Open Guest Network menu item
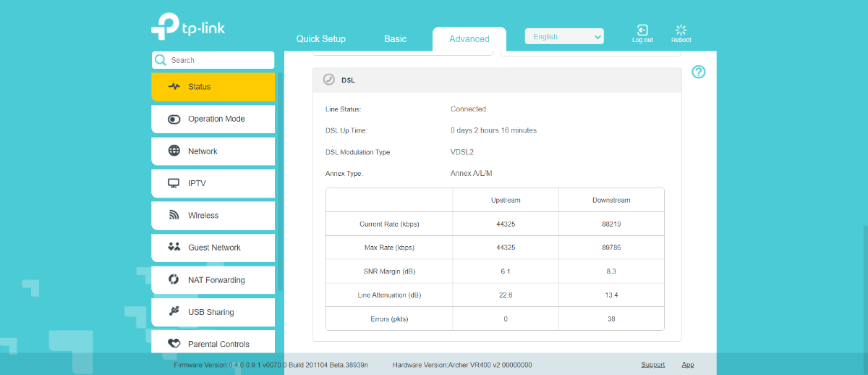This screenshot has width=868, height=375. click(x=213, y=248)
